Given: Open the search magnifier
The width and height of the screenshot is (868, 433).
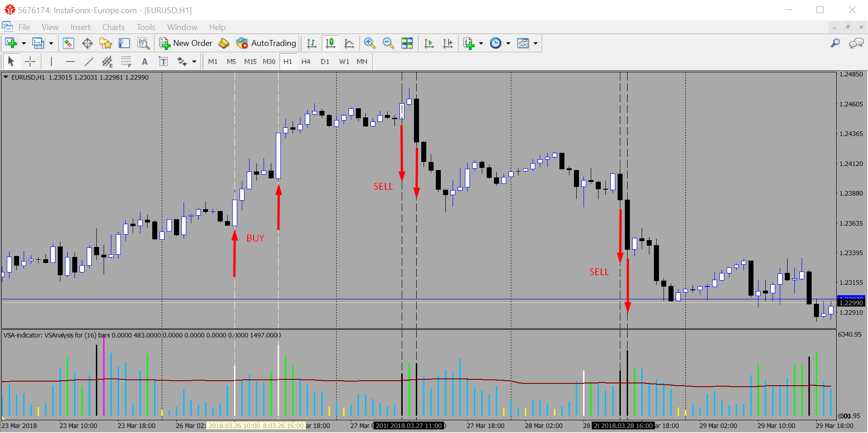Looking at the screenshot, I should tap(835, 43).
